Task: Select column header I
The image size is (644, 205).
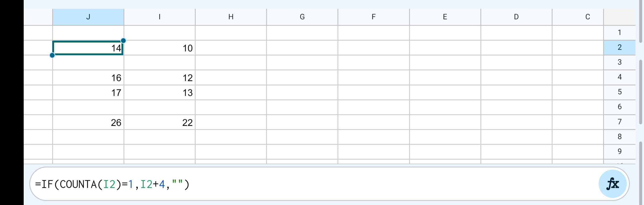Action: (159, 17)
